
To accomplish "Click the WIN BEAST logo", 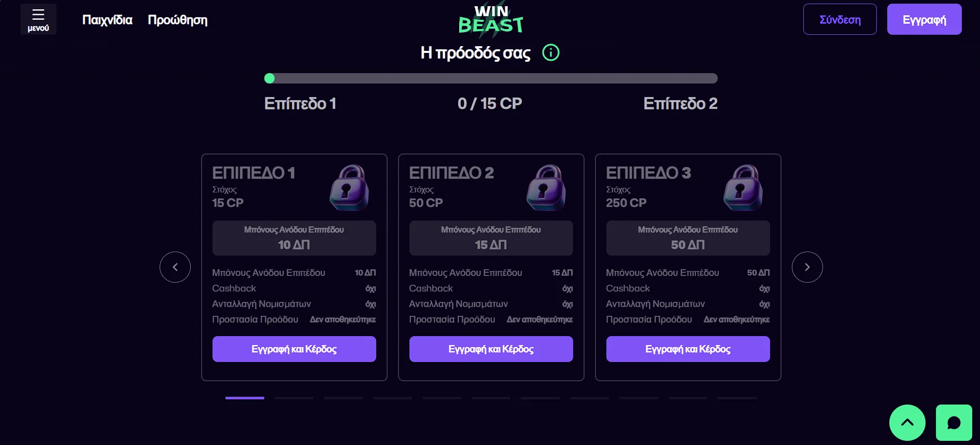I will [x=490, y=17].
